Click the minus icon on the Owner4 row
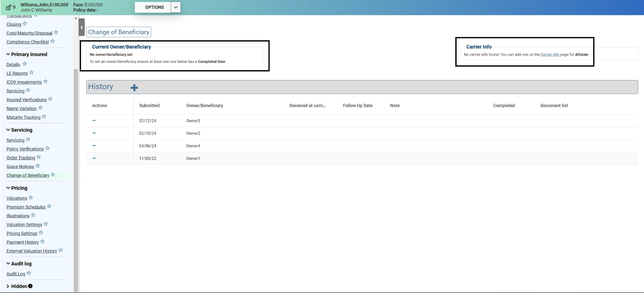Image resolution: width=644 pixels, height=293 pixels. tap(94, 146)
